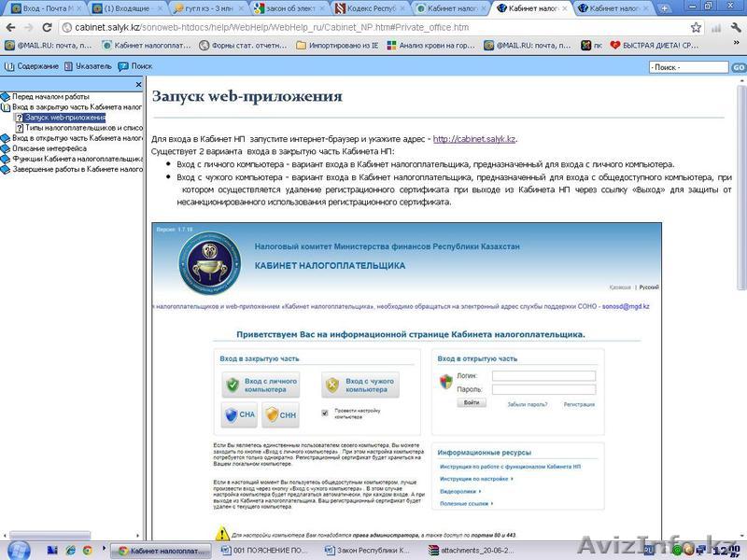This screenshot has width=747, height=560.
Task: Open the cabinet.salyk.kz hyperlink
Action: pyautogui.click(x=474, y=139)
